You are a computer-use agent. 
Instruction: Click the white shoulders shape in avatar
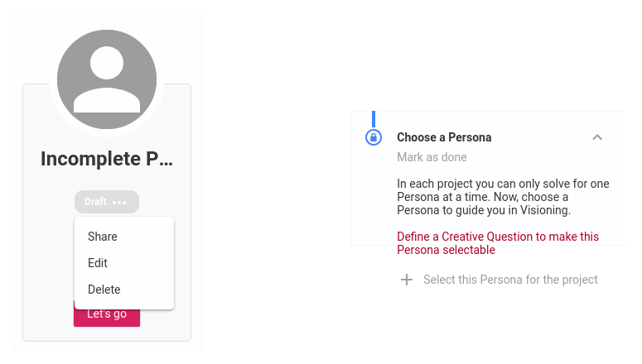click(x=107, y=100)
